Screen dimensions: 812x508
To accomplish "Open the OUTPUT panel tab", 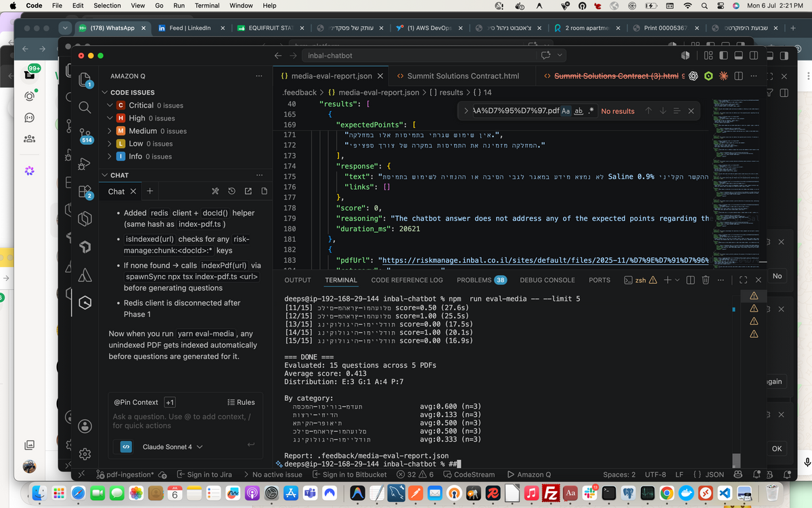I will point(298,280).
